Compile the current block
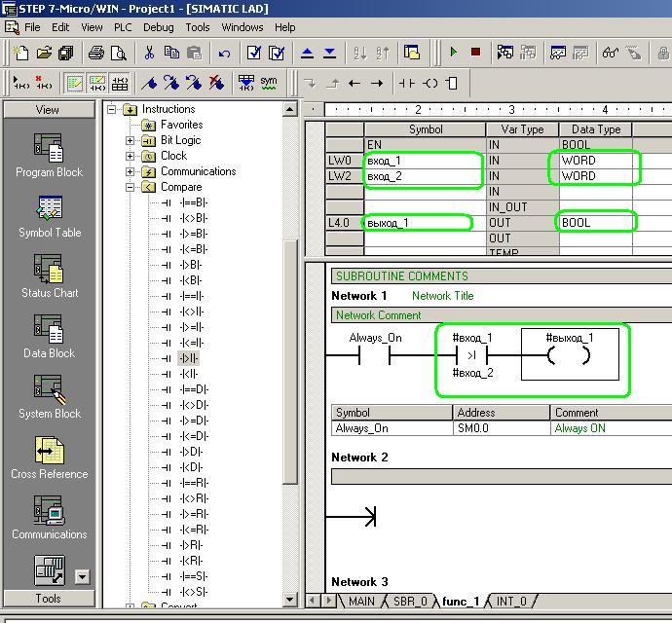 (x=254, y=53)
